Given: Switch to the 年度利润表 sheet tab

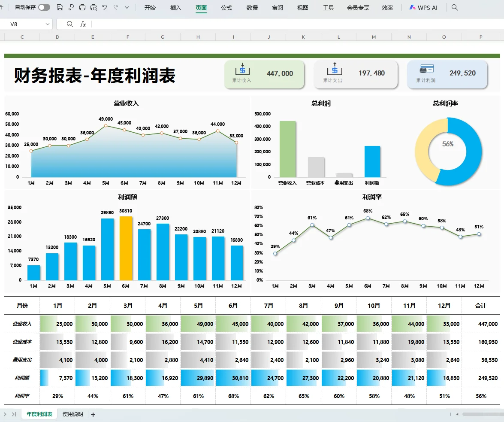Looking at the screenshot, I should coord(39,414).
